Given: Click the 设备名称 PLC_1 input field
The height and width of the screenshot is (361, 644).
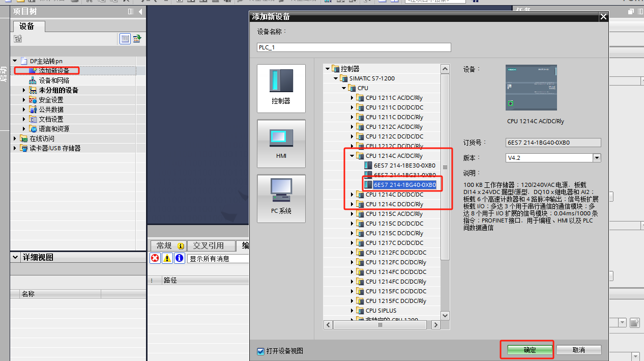Looking at the screenshot, I should coord(354,47).
